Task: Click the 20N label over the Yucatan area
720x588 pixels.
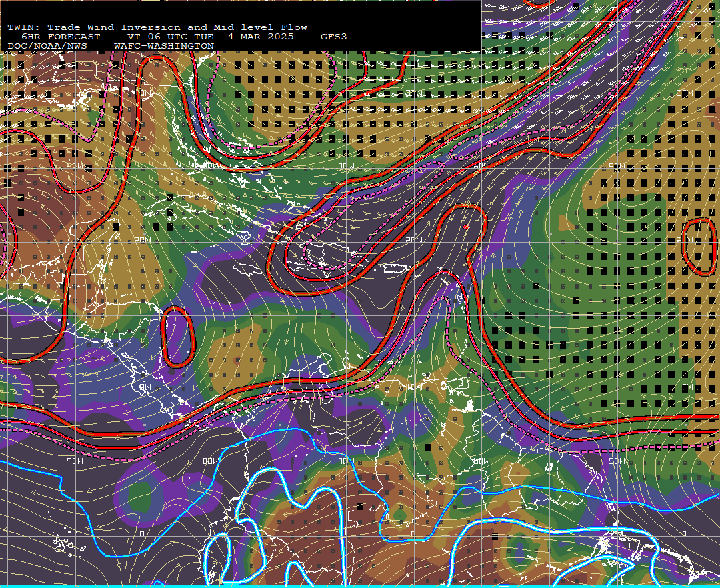Action: [143, 240]
